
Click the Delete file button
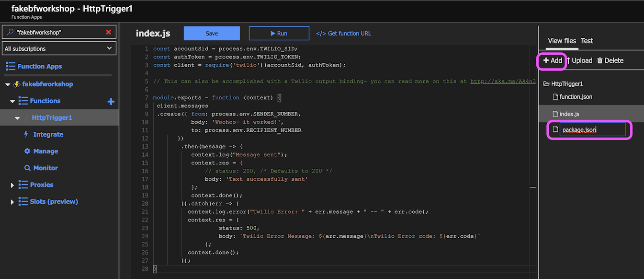[x=610, y=60]
